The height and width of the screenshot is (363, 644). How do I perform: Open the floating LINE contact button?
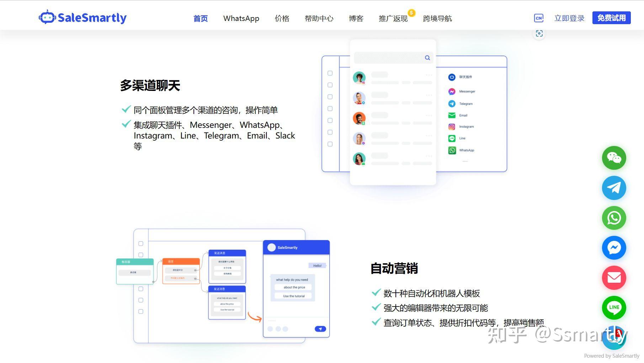coord(614,308)
